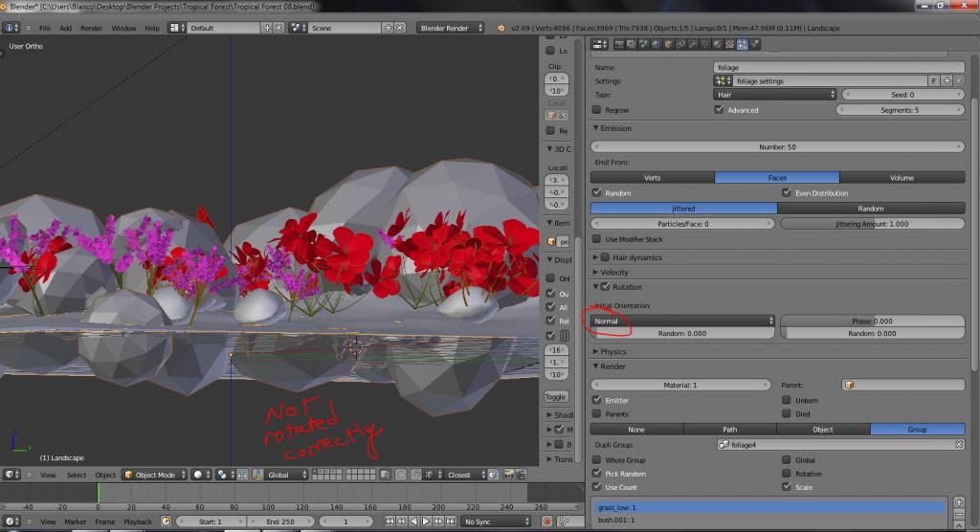Add new screen layout with plus icon
980x532 pixels.
pyautogui.click(x=267, y=28)
